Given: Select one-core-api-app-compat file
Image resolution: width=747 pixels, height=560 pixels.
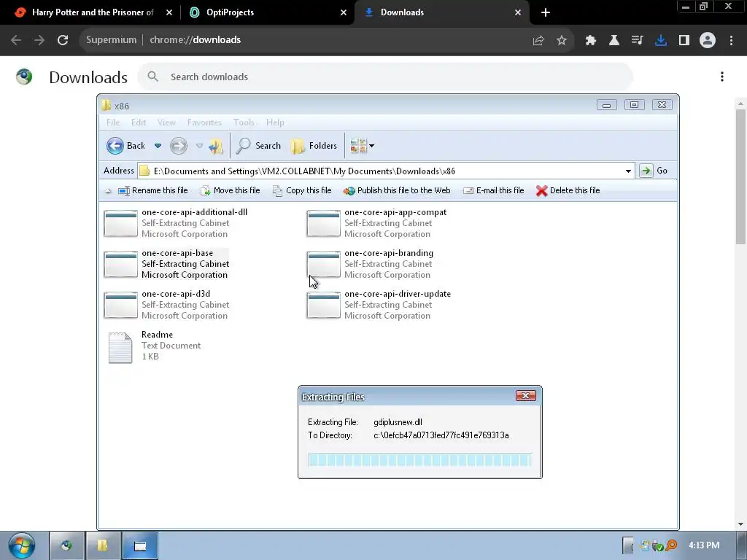Looking at the screenshot, I should 377,223.
